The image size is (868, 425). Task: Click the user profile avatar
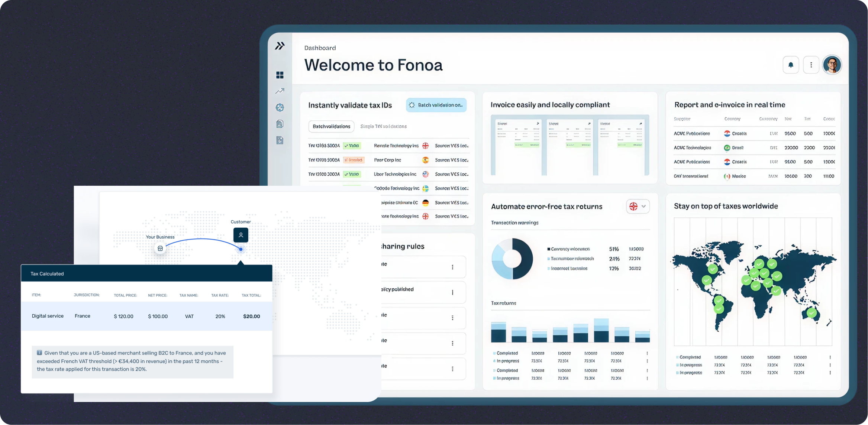tap(832, 65)
